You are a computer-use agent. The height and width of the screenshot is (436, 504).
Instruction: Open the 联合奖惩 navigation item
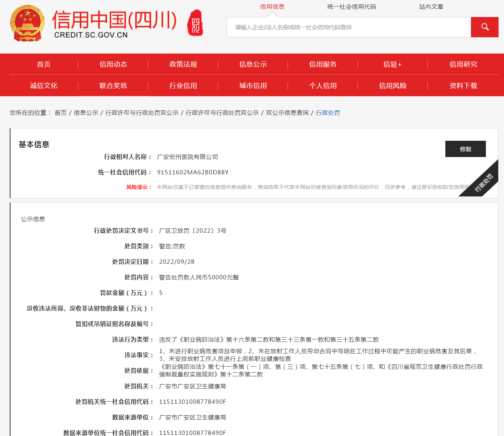113,86
